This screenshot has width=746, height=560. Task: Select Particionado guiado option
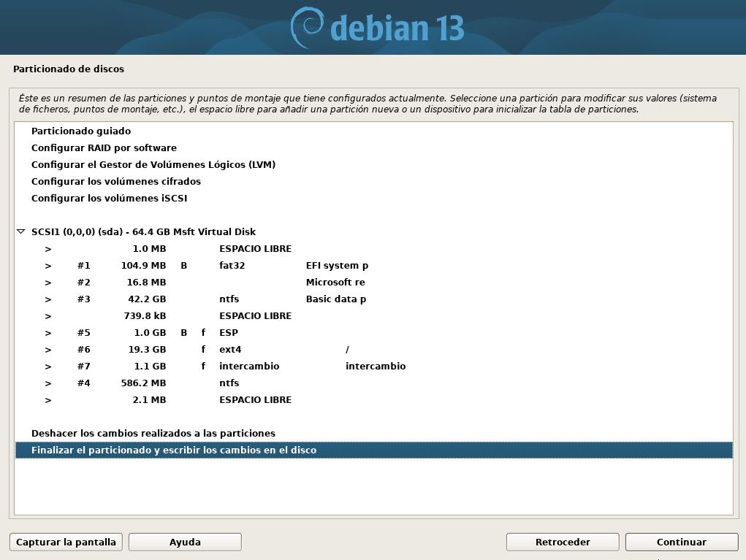(373, 131)
